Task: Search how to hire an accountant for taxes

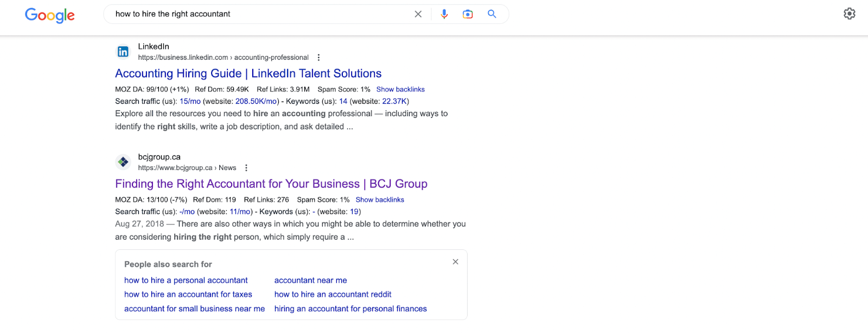Action: pyautogui.click(x=188, y=294)
